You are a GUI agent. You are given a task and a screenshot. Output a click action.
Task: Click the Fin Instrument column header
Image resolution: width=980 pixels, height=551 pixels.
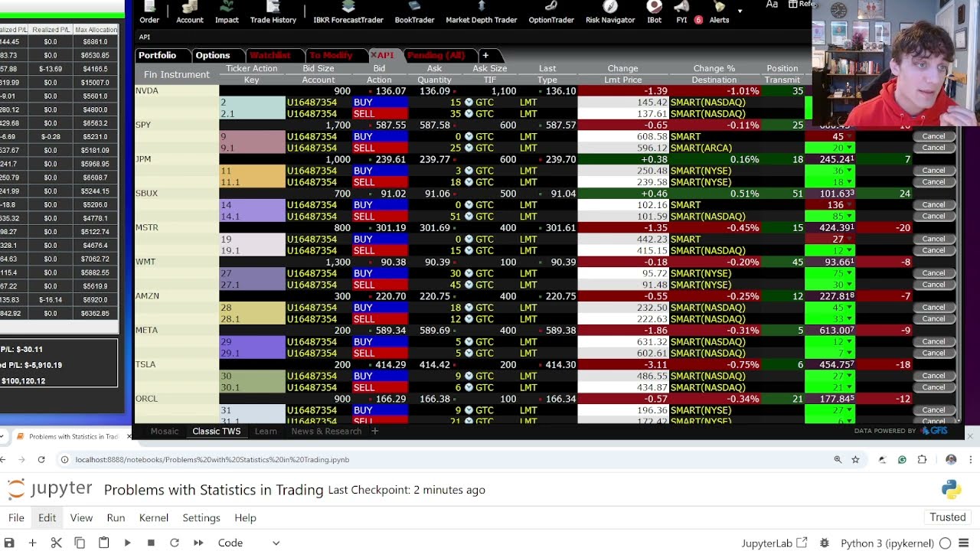pyautogui.click(x=177, y=74)
